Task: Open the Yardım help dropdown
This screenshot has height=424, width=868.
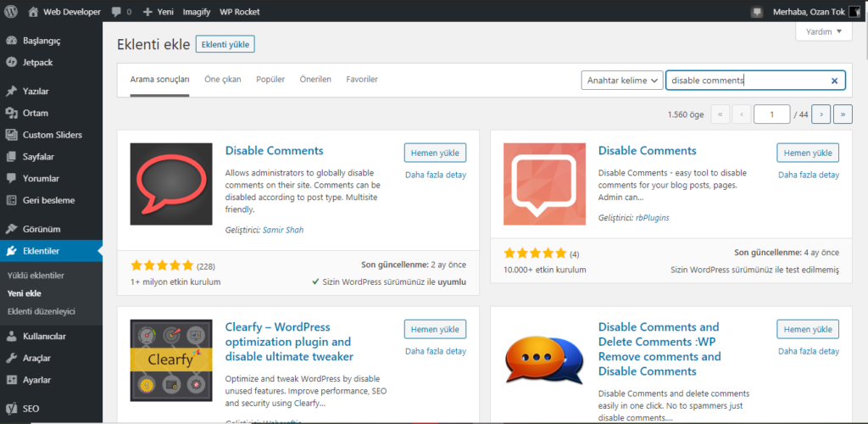Action: click(x=824, y=31)
